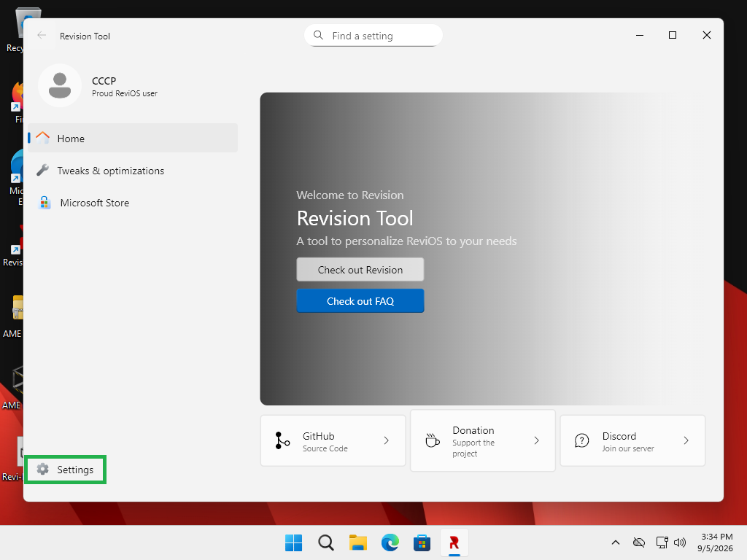
Task: Click the CCCP user name text
Action: pos(104,81)
